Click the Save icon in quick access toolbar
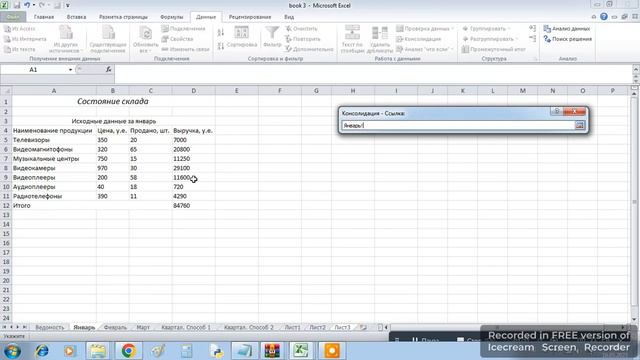The image size is (640, 360). point(17,5)
